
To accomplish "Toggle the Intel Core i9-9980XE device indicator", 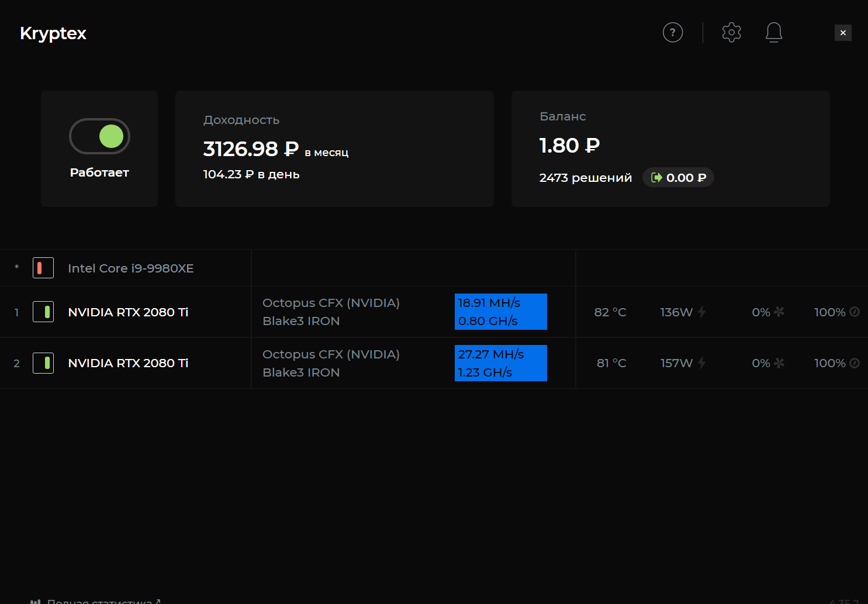I will pyautogui.click(x=43, y=268).
